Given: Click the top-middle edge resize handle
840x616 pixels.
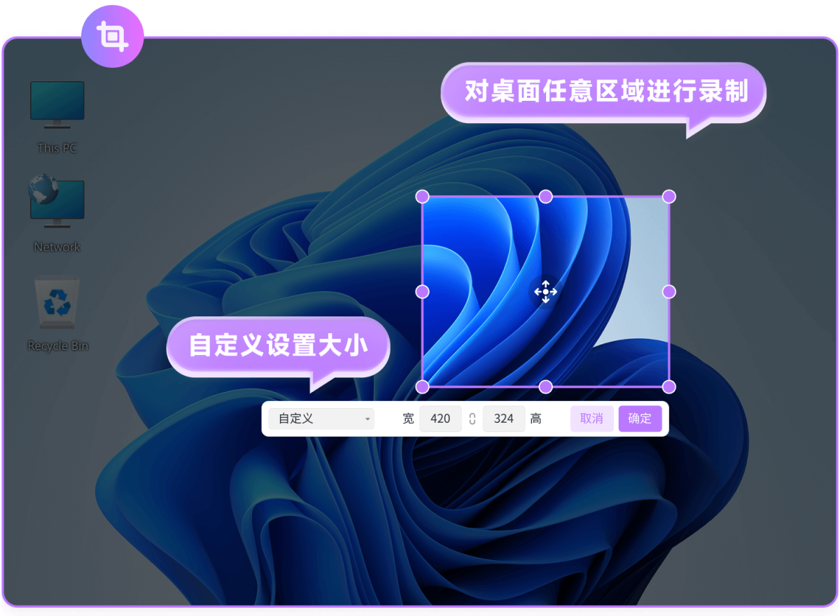Looking at the screenshot, I should tap(545, 196).
